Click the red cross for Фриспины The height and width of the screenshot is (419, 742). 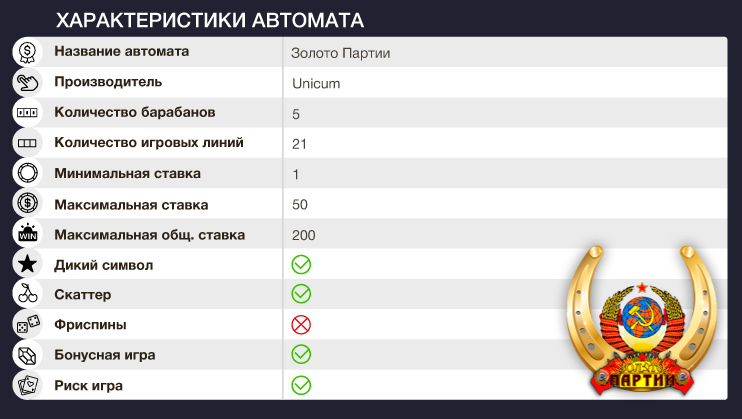point(301,324)
